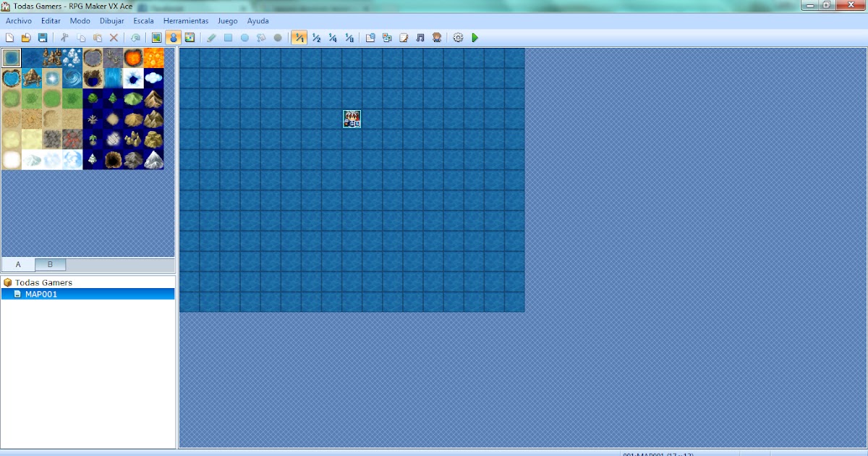The image size is (868, 456).
Task: Open the Script Editor icon
Action: pos(404,38)
